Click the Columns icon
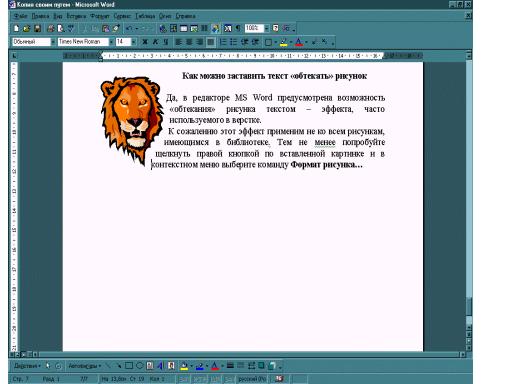Screen dimensions: 512x384 coord(204,28)
